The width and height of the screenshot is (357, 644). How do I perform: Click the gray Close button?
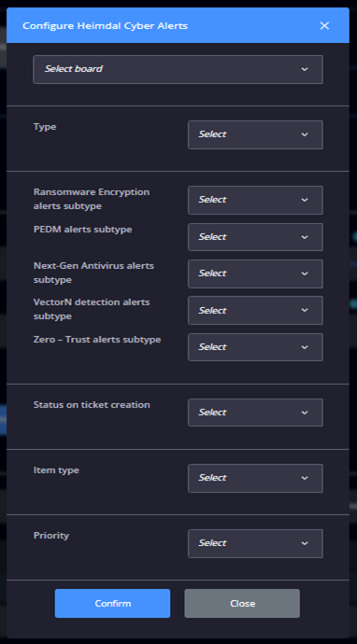tap(242, 603)
